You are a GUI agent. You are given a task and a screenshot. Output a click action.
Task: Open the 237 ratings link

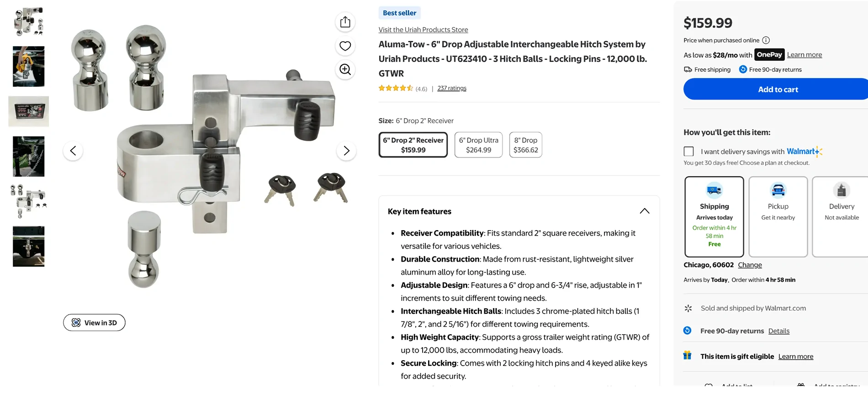point(451,88)
